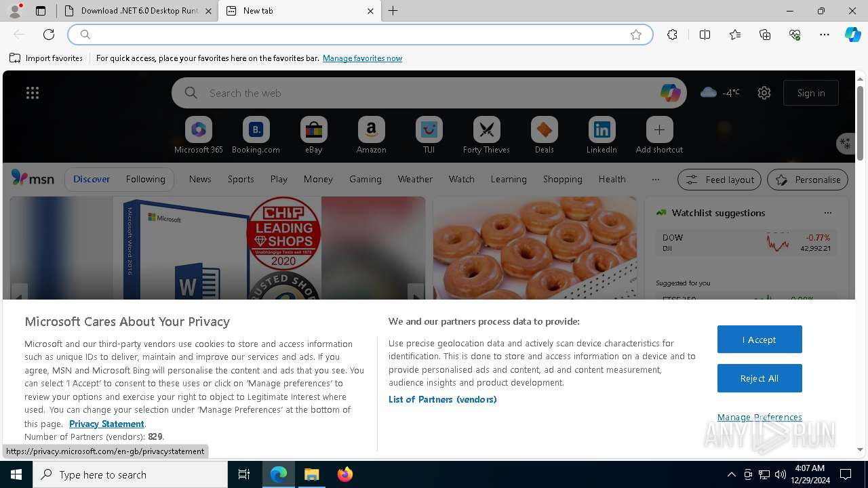
Task: Open the msn logo home
Action: [x=33, y=178]
